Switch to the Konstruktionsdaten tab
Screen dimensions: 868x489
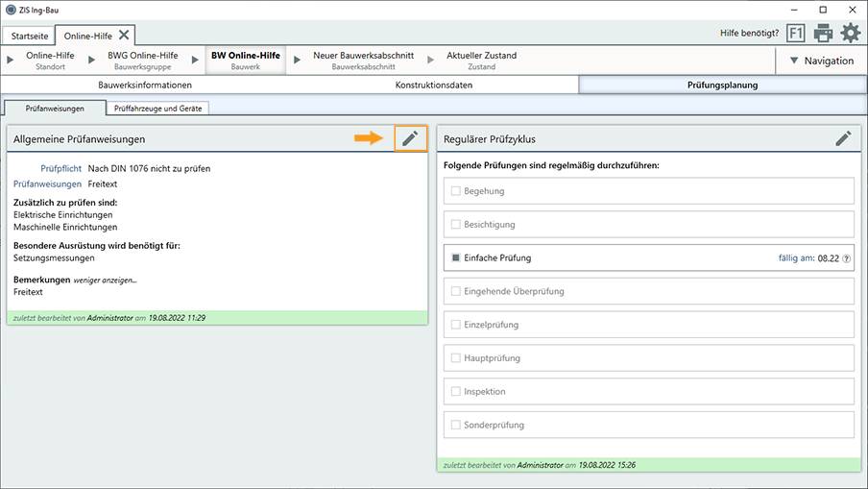433,85
